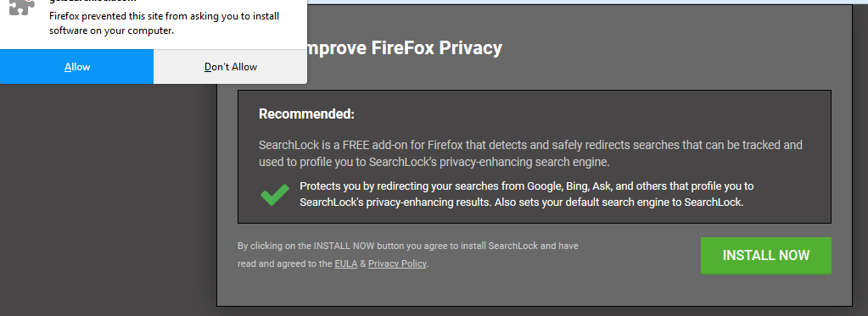The width and height of the screenshot is (868, 316).
Task: Click the ampersand between EULA and Privacy Policy
Action: point(362,264)
